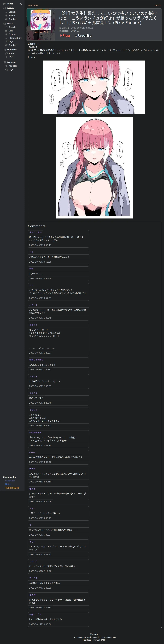Click commenter name てとら缶
This screenshot has width=164, height=644.
[x=33, y=578]
